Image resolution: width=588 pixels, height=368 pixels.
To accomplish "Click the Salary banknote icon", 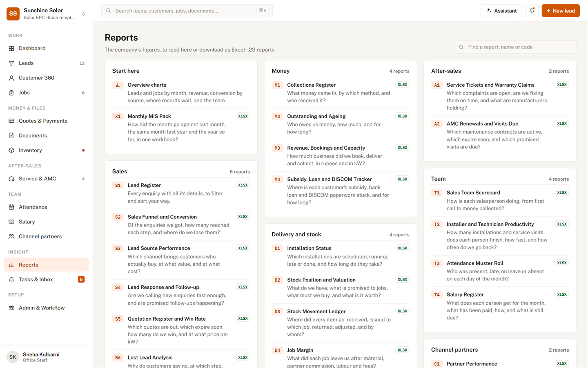I will click(11, 222).
